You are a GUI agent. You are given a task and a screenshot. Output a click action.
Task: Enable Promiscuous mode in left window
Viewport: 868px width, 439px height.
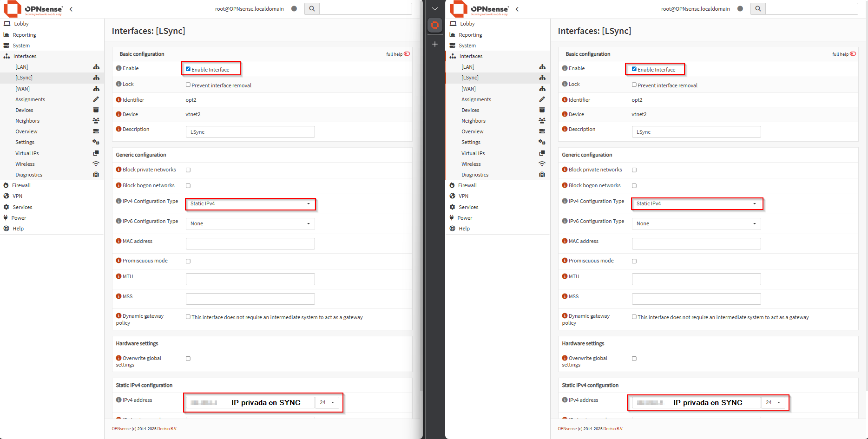(188, 261)
